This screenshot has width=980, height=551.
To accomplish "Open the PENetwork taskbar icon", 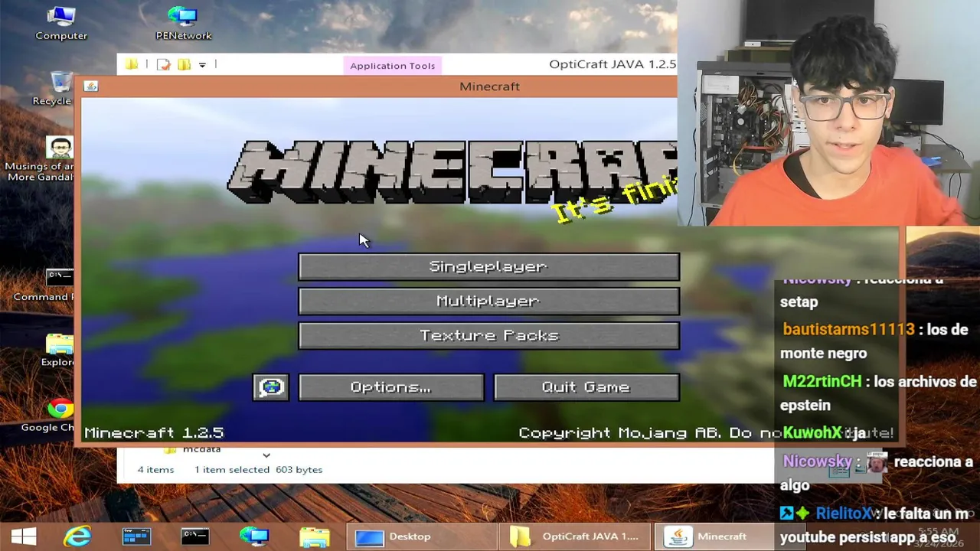I will pos(254,536).
